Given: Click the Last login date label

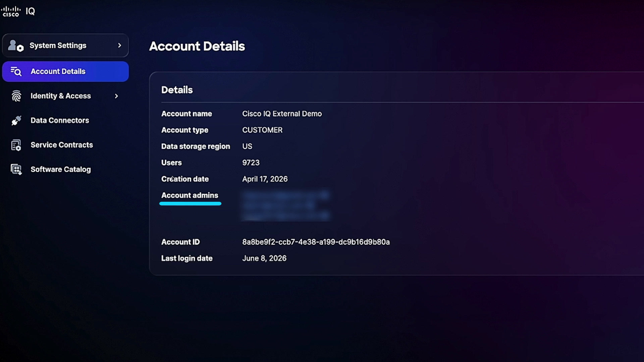Looking at the screenshot, I should pyautogui.click(x=187, y=258).
